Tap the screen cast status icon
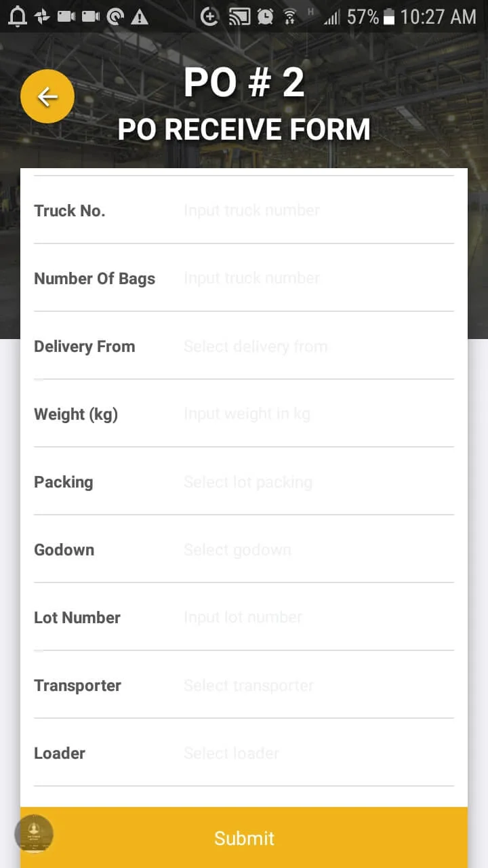Viewport: 488px width, 868px height. pos(239,16)
